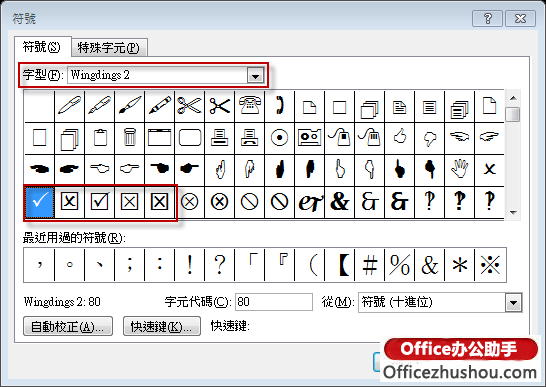Pick recently used percent sign symbol
The height and width of the screenshot is (387, 546).
399,265
